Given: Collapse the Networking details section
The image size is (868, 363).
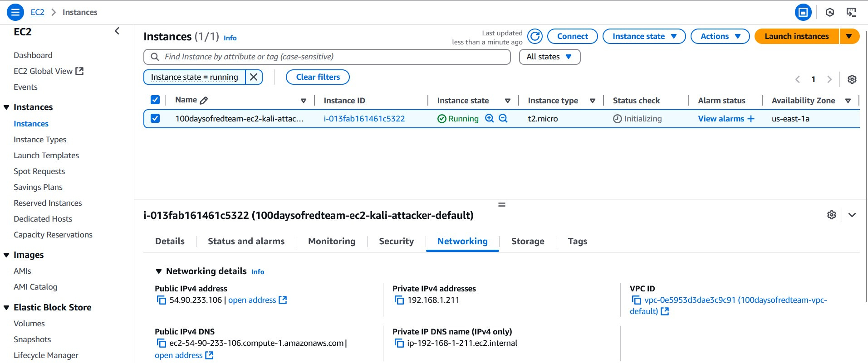Looking at the screenshot, I should [x=159, y=271].
